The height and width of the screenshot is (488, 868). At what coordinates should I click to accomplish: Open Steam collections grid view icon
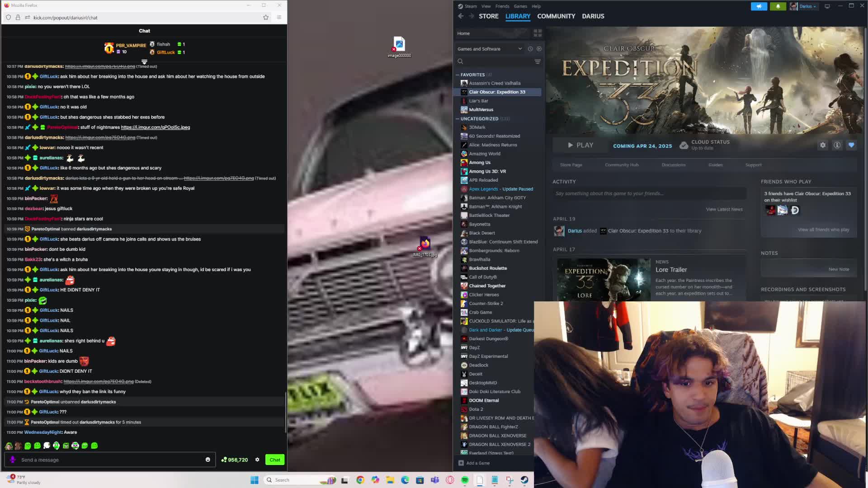(x=538, y=33)
